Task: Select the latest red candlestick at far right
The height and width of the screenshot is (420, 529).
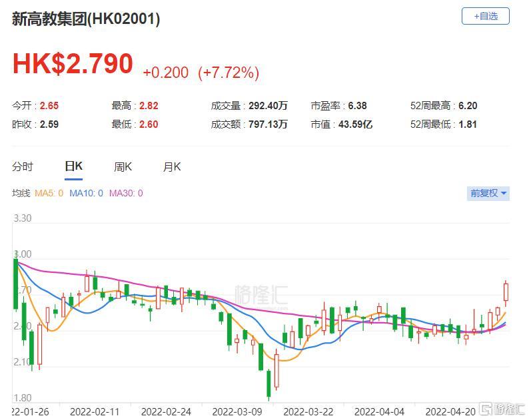Action: (x=506, y=292)
